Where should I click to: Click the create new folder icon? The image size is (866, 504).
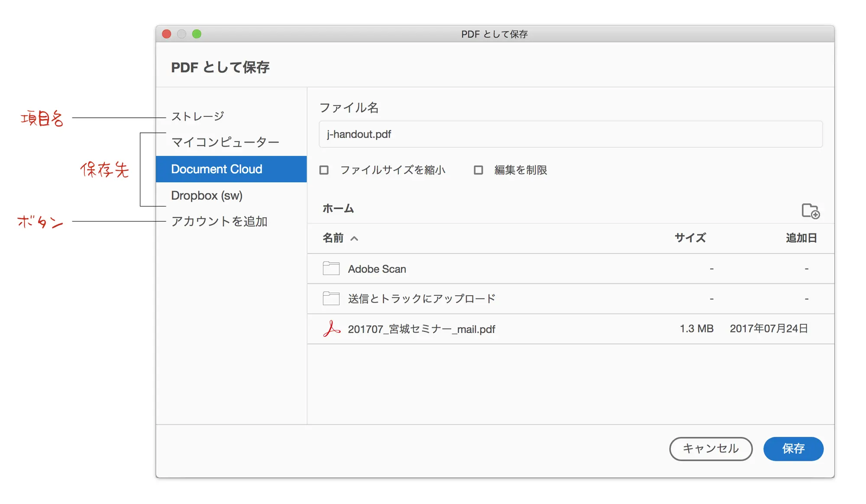[x=811, y=212]
